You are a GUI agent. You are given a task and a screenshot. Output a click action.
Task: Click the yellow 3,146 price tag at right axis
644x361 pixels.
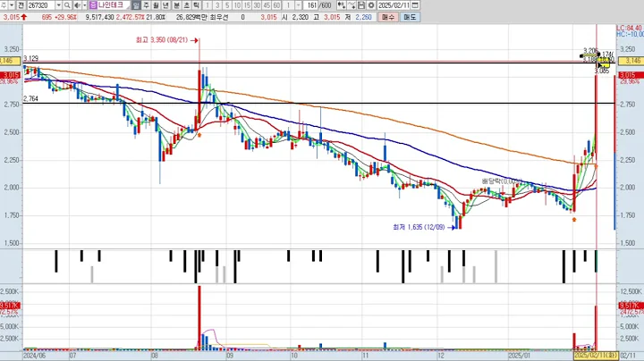click(630, 61)
